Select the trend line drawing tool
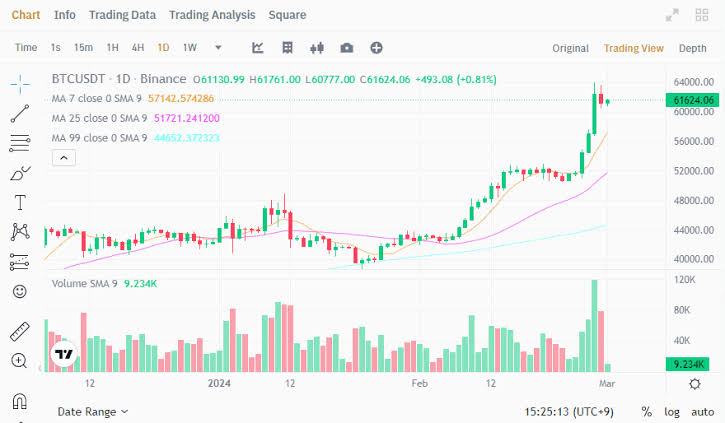725x423 pixels. [19, 113]
